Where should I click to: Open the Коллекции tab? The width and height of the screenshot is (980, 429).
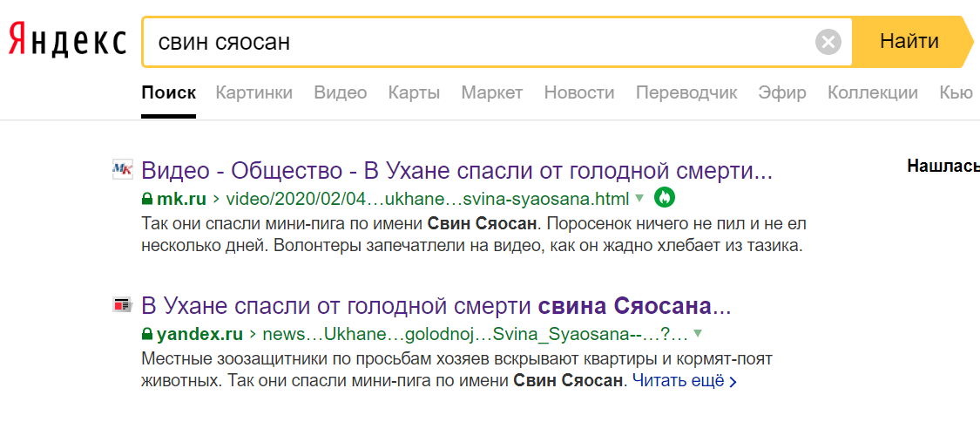873,93
